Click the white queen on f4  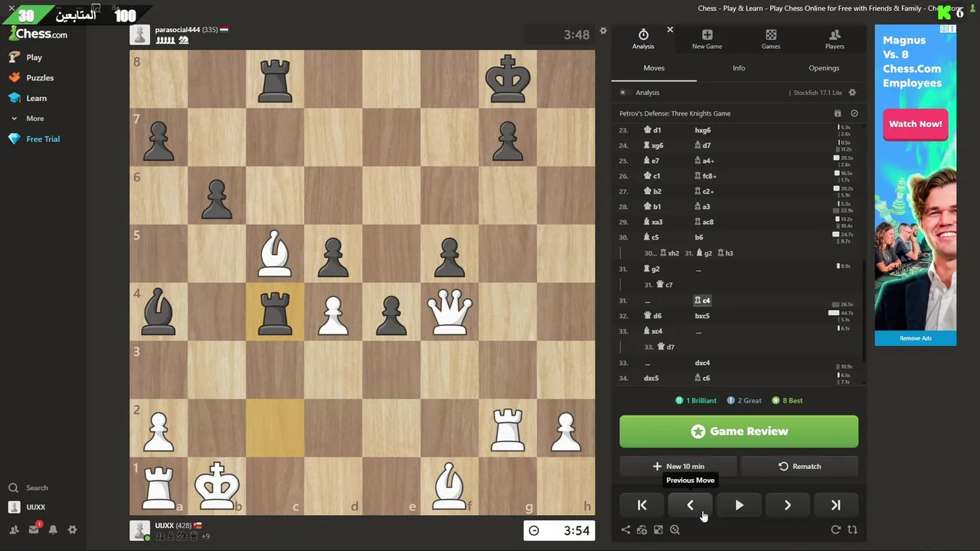point(449,311)
